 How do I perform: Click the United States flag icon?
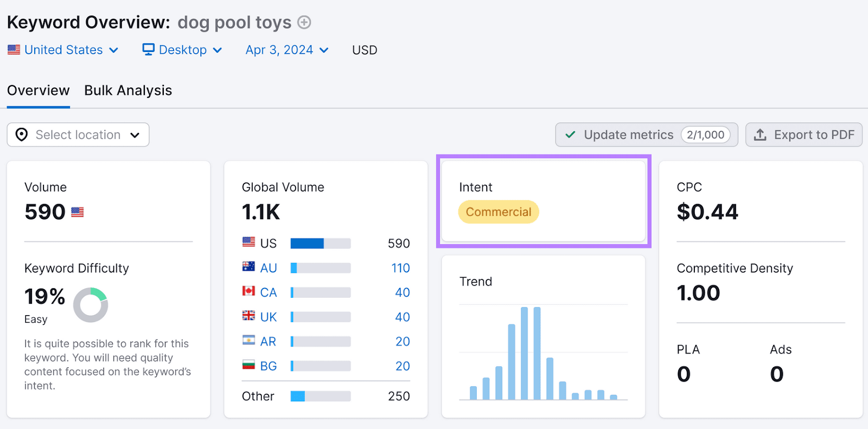(14, 50)
